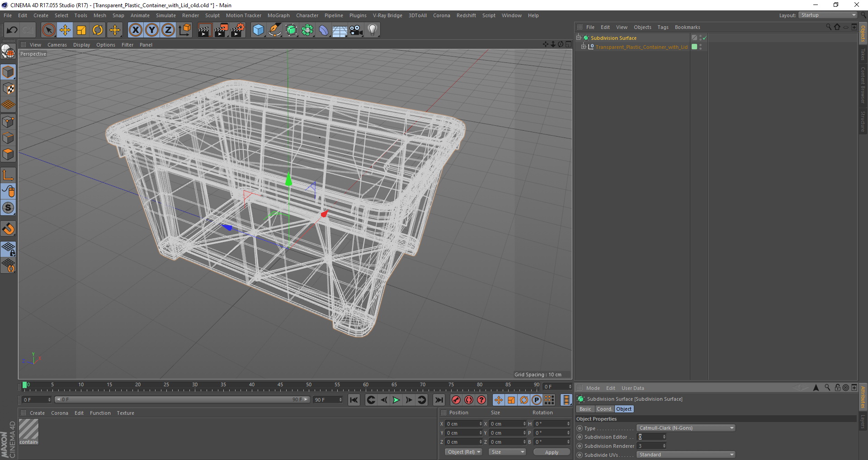This screenshot has width=868, height=460.
Task: Open the Content Browser side tab
Action: click(x=863, y=85)
